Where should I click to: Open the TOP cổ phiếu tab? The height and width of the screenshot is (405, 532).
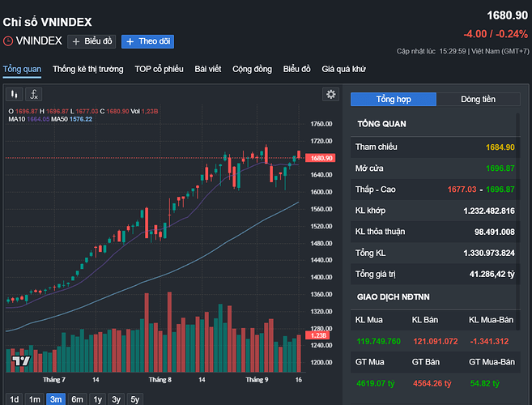[159, 69]
